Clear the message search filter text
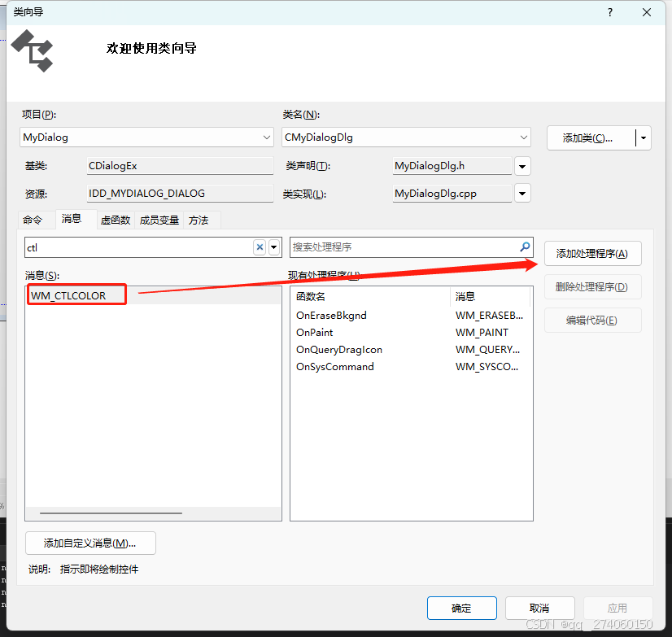The image size is (672, 637). [x=260, y=247]
